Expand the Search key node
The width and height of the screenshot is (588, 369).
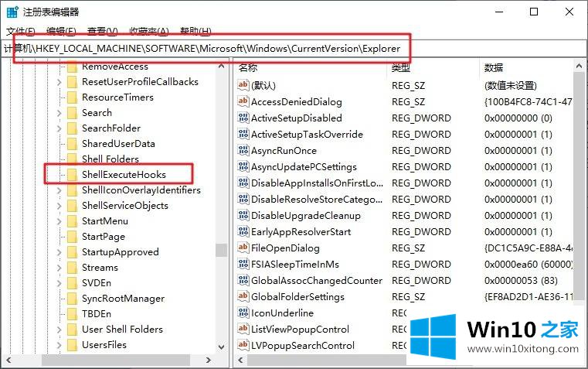59,113
